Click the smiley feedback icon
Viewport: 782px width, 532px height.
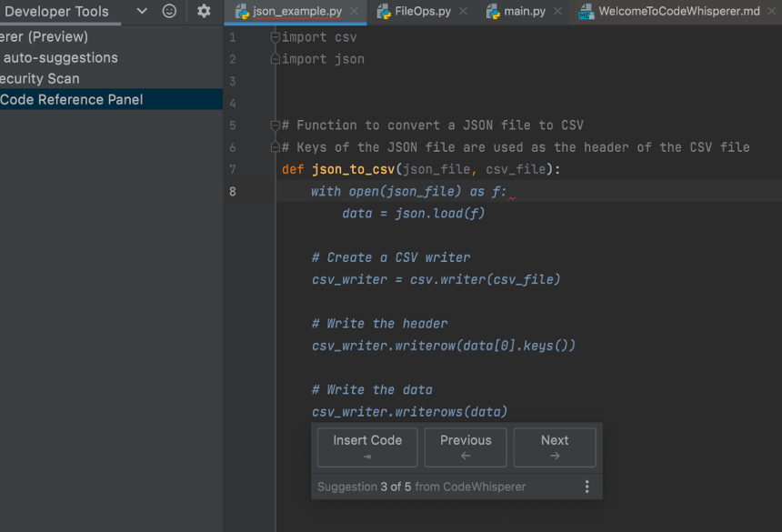(169, 11)
